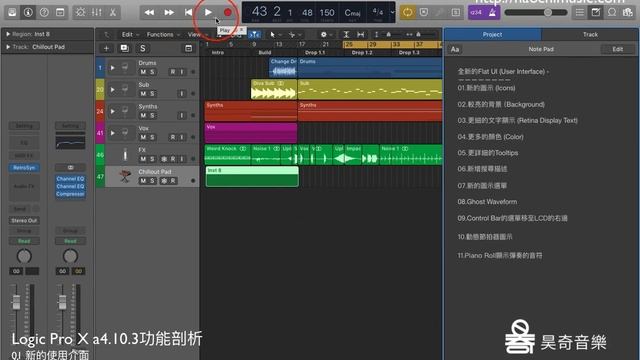Open the settings gear dropdown in Tracks area

click(x=326, y=35)
